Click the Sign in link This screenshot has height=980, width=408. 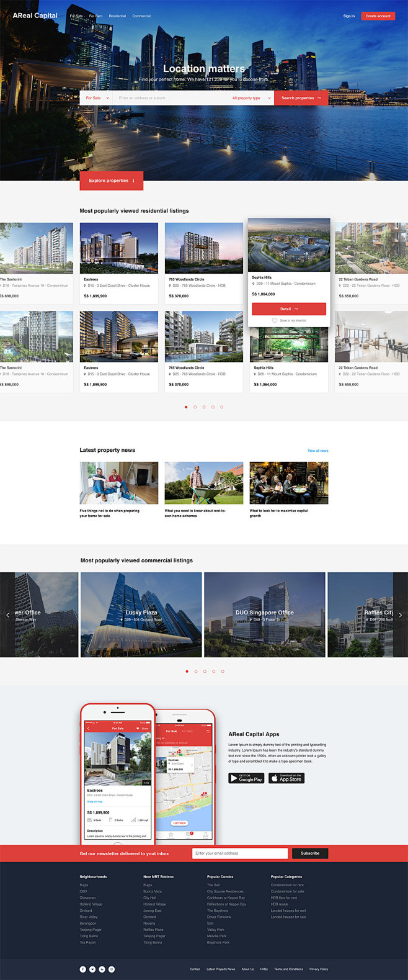(349, 16)
